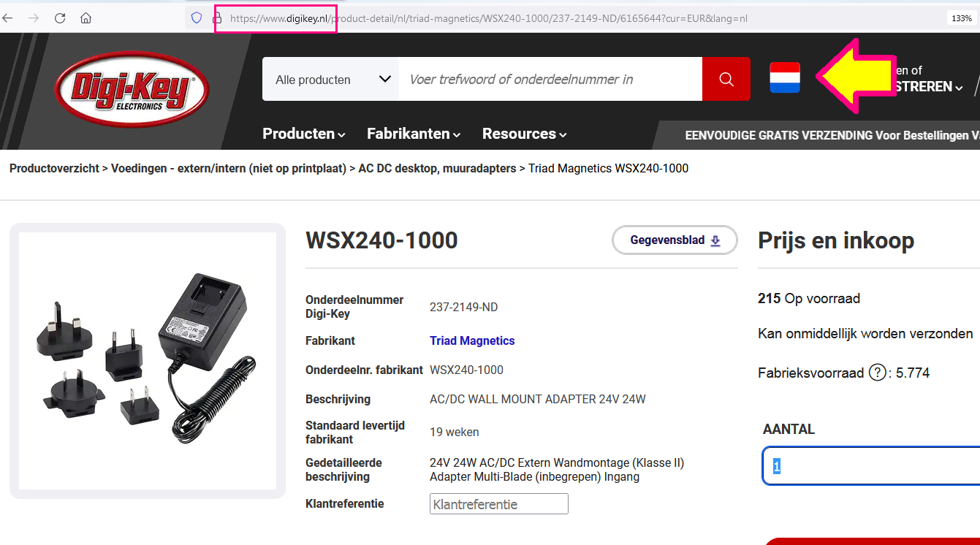Viewport: 980px width, 545px height.
Task: Open the login or register dropdown
Action: (x=929, y=79)
